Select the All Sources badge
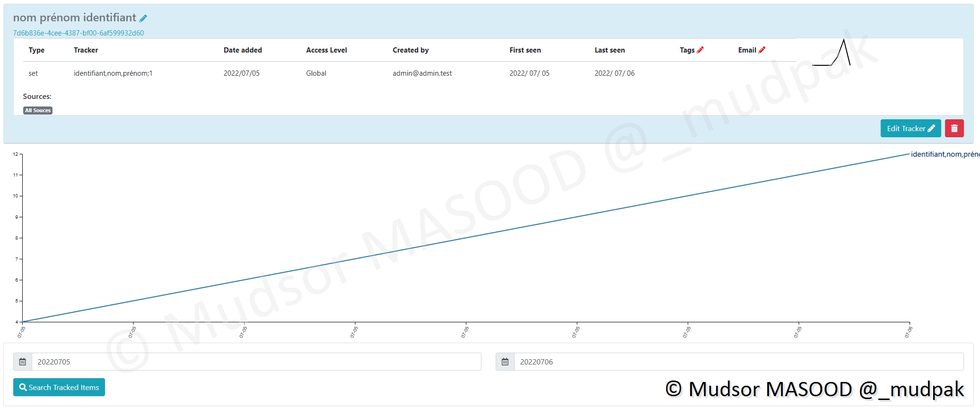 [x=38, y=110]
